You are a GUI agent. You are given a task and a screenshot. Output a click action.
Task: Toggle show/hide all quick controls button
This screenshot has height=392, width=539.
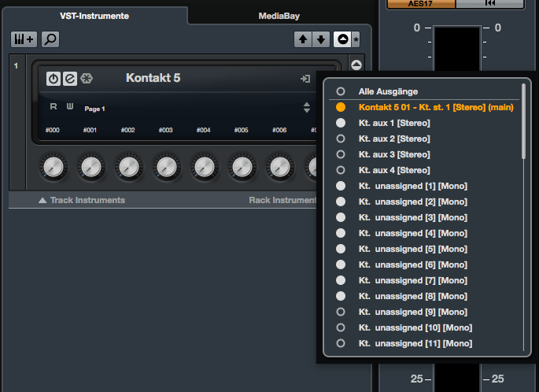[342, 39]
